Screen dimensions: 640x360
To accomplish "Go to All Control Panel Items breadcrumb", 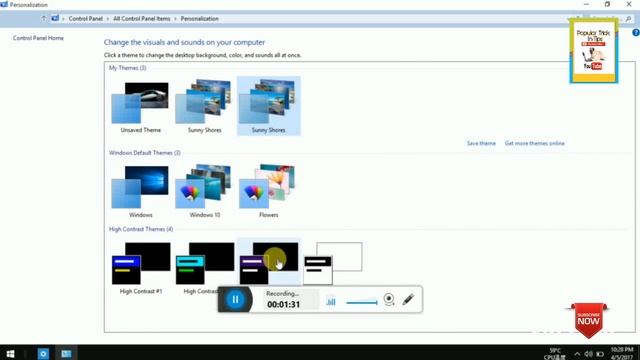I will pos(142,19).
